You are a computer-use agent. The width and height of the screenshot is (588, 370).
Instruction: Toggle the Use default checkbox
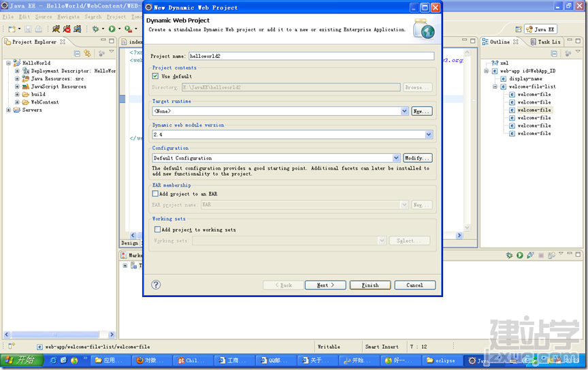point(155,76)
